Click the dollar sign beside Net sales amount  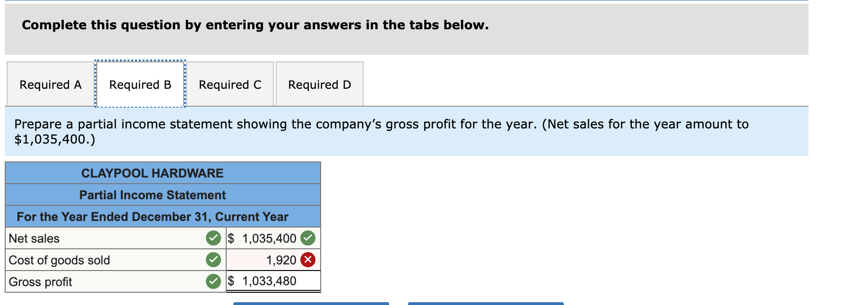coord(231,238)
